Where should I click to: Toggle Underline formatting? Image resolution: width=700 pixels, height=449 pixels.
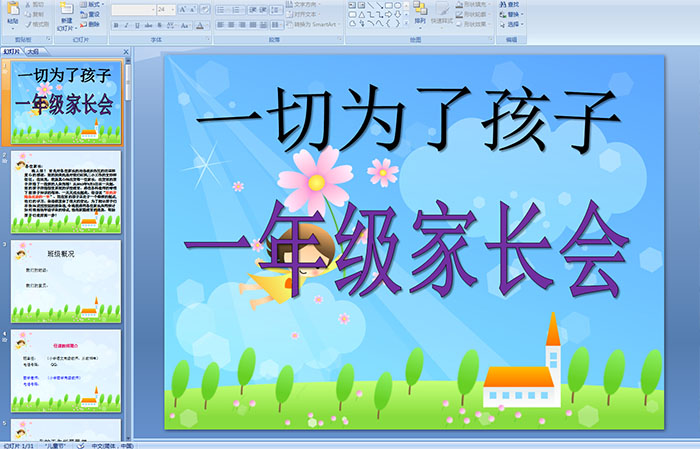137,25
